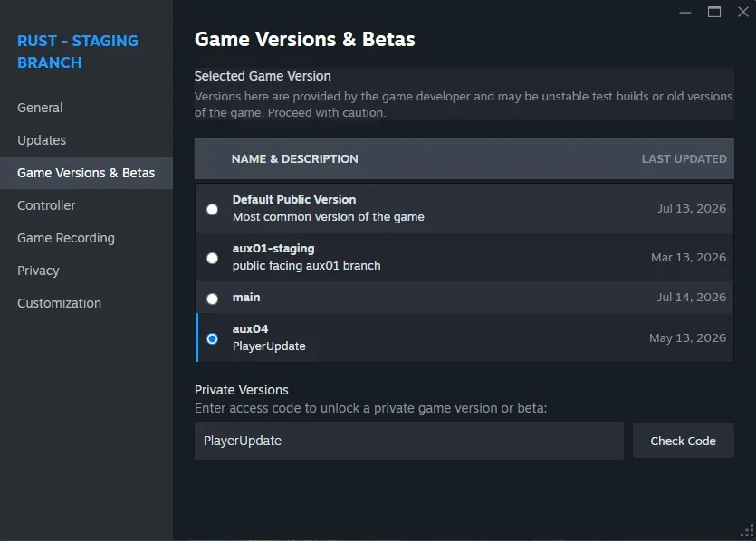The width and height of the screenshot is (756, 541).
Task: Select the main branch radio button
Action: (212, 299)
